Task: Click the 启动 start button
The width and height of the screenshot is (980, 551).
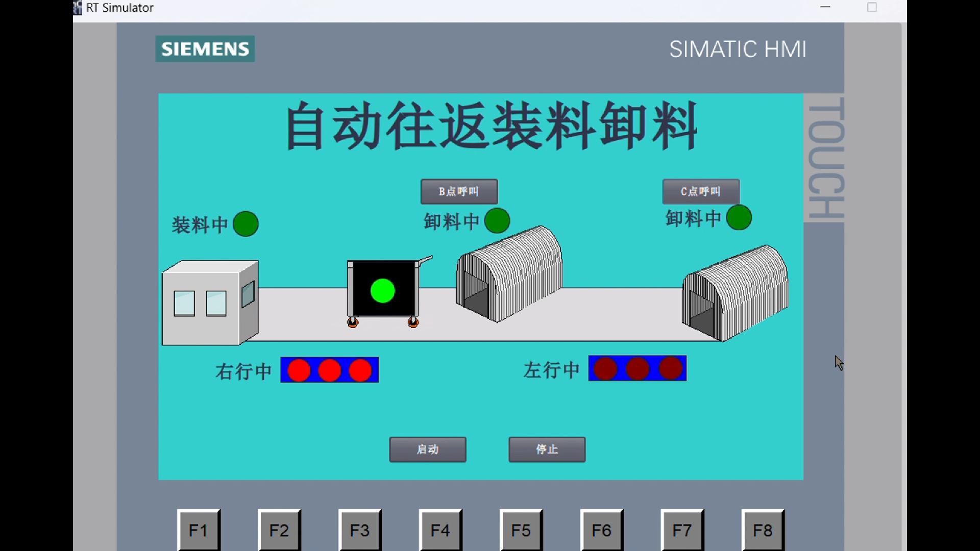Action: 427,449
